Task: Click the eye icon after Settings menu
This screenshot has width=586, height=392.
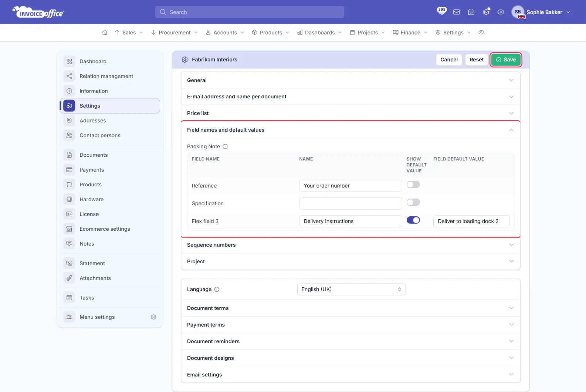Action: 481,33
